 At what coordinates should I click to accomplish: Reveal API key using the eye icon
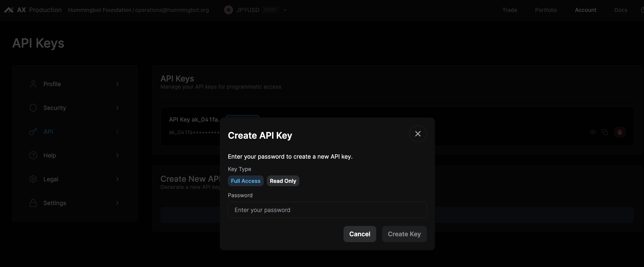[592, 132]
